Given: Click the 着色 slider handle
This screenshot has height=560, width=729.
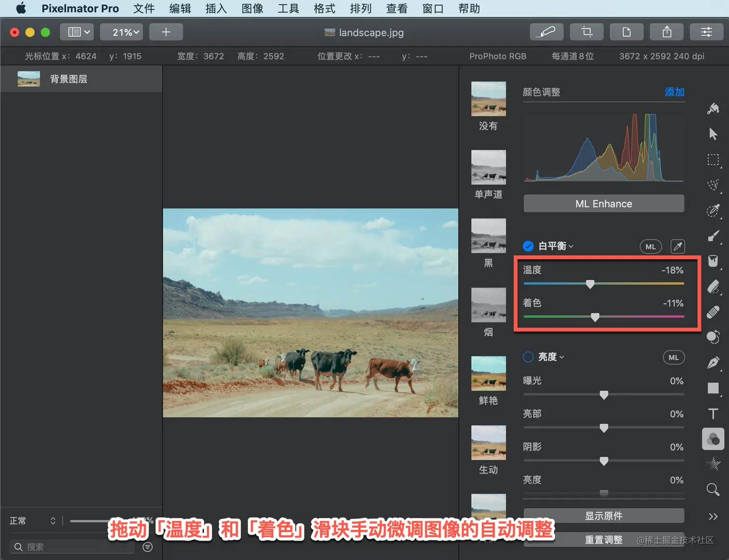Looking at the screenshot, I should tap(595, 317).
